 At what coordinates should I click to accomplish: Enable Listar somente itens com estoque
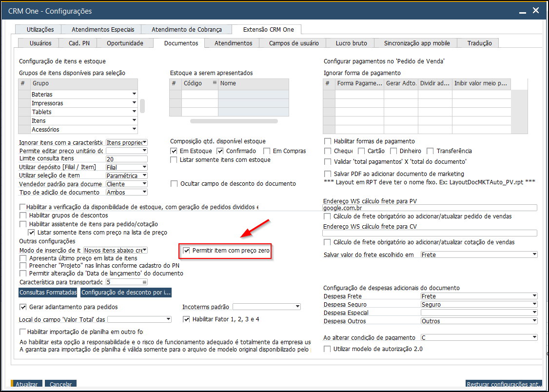tap(174, 160)
